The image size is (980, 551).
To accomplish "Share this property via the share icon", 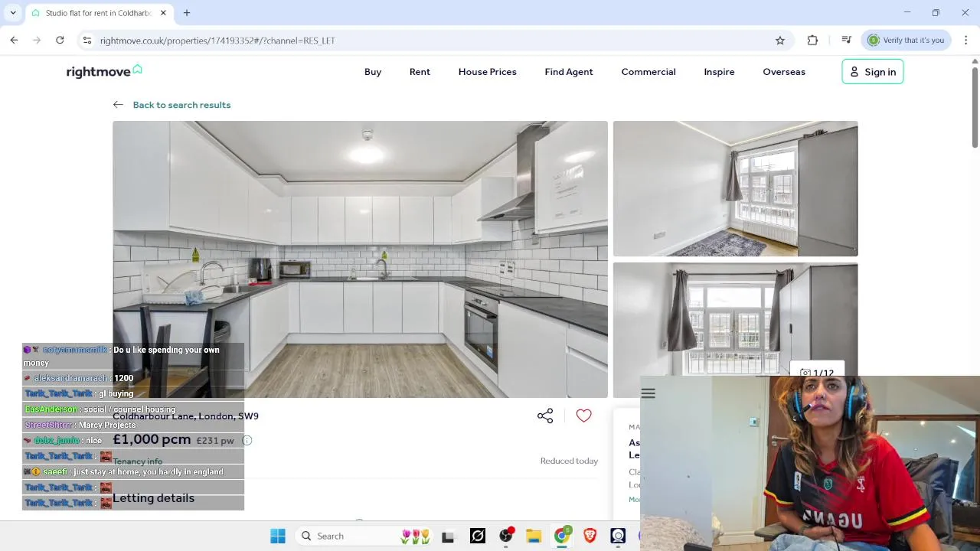I will pyautogui.click(x=545, y=416).
